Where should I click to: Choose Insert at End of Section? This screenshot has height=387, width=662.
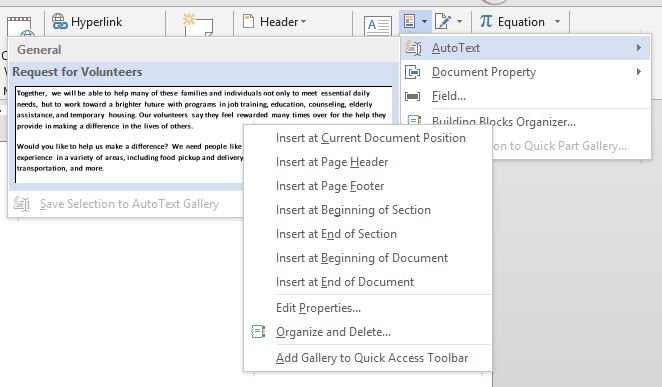336,234
